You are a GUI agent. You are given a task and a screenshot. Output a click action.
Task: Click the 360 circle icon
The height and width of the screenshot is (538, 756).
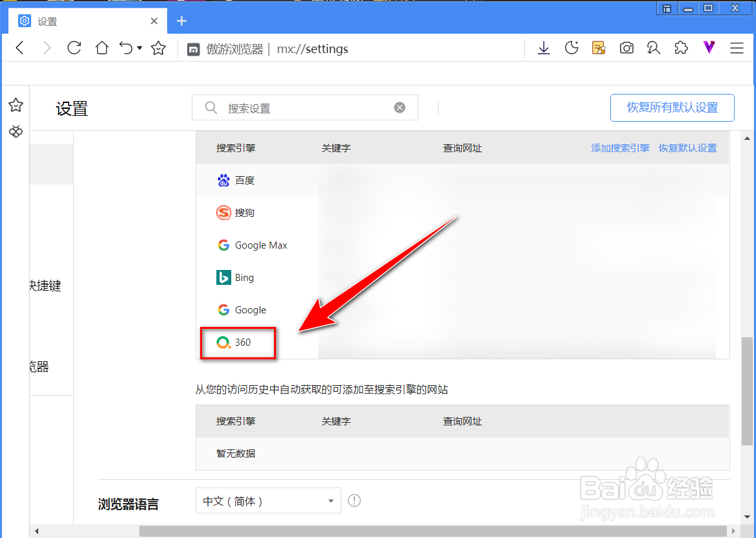point(223,342)
